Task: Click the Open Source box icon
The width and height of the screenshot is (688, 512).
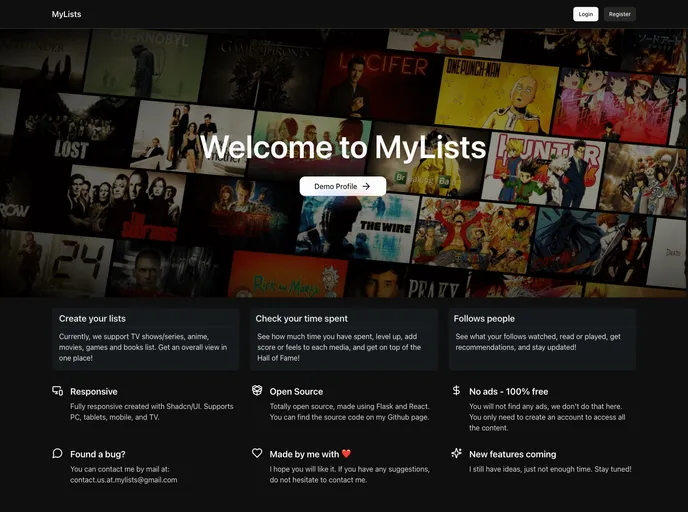Action: click(257, 390)
